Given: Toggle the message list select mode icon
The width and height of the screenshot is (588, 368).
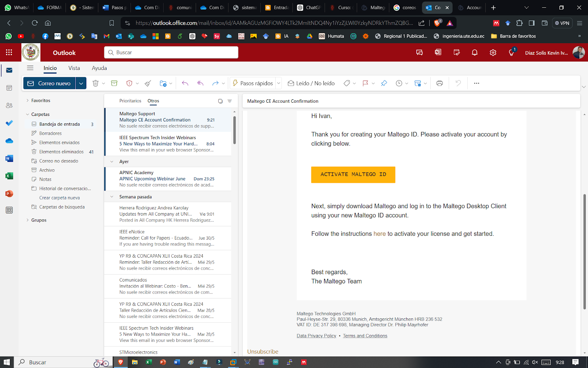Looking at the screenshot, I should tap(220, 101).
